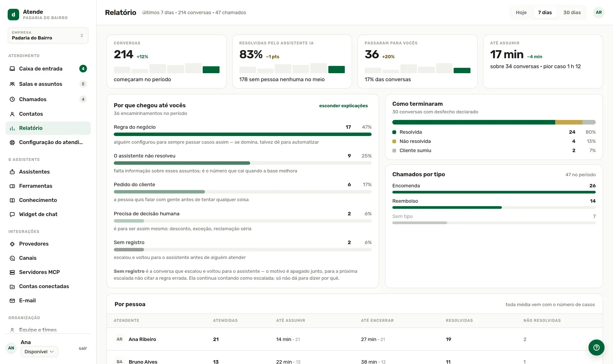Click esconder explicações link
Image resolution: width=613 pixels, height=364 pixels.
[x=343, y=106]
